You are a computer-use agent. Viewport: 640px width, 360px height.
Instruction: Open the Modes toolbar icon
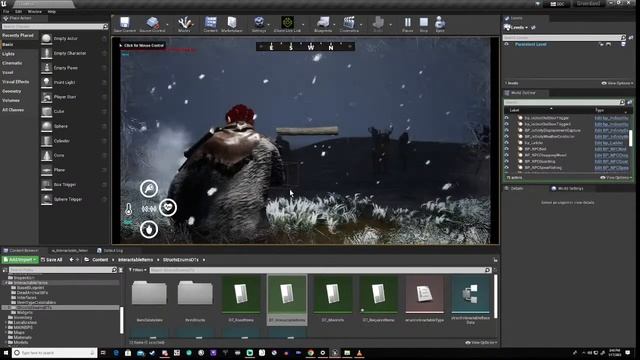pos(184,24)
